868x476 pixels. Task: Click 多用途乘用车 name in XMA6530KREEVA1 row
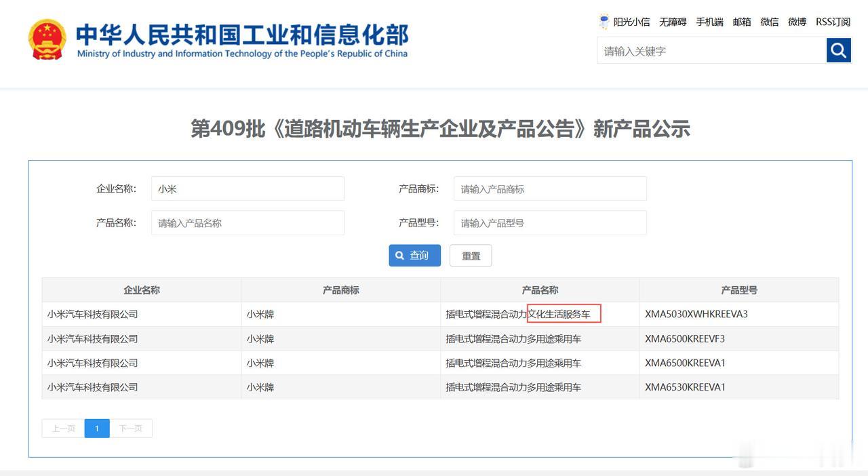pos(513,387)
